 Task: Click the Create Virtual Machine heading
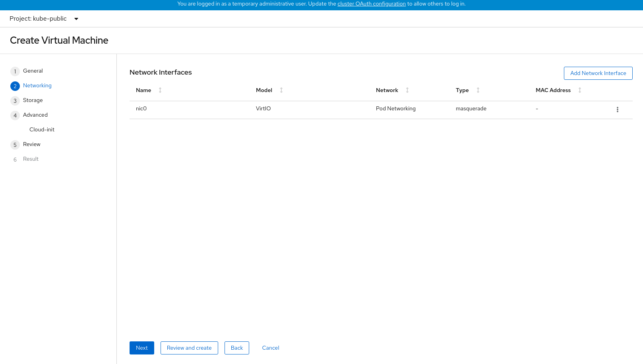(x=59, y=40)
